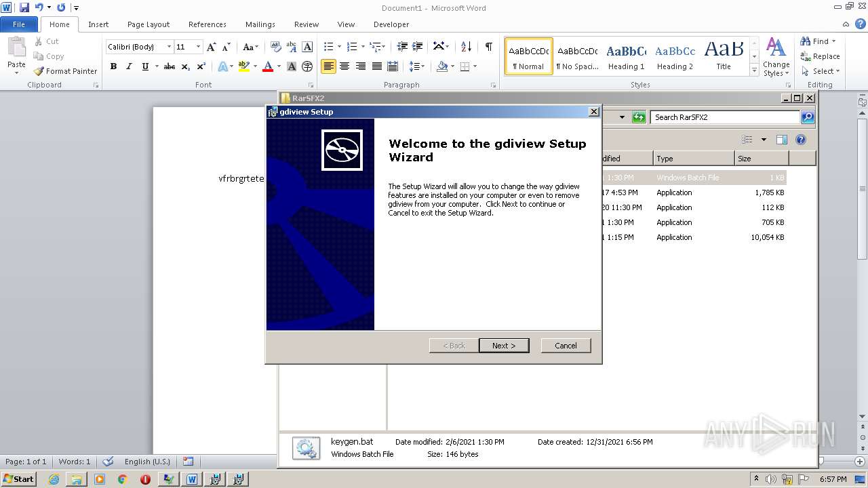Open Opera from the taskbar
The width and height of the screenshot is (868, 488).
(x=145, y=479)
